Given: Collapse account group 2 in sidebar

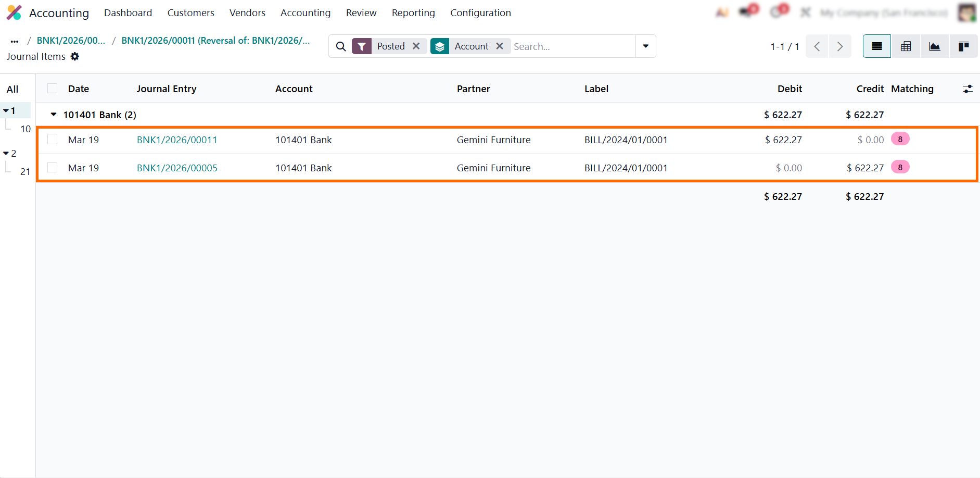Looking at the screenshot, I should (x=6, y=153).
